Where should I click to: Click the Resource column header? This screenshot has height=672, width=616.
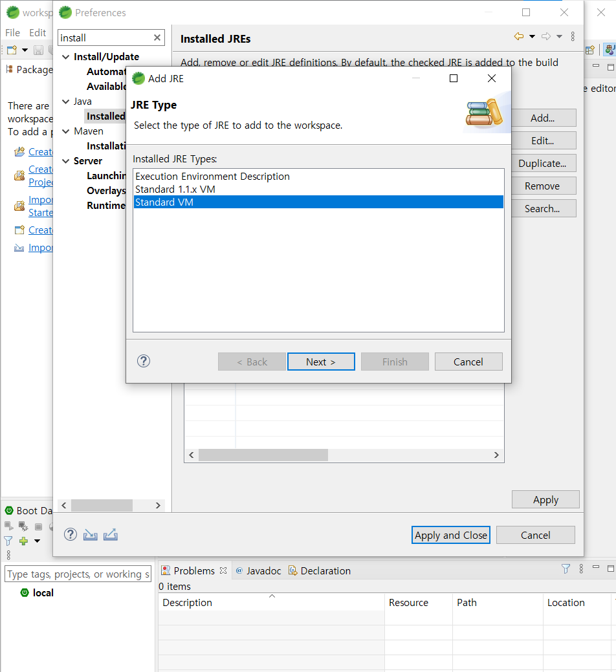click(x=419, y=602)
